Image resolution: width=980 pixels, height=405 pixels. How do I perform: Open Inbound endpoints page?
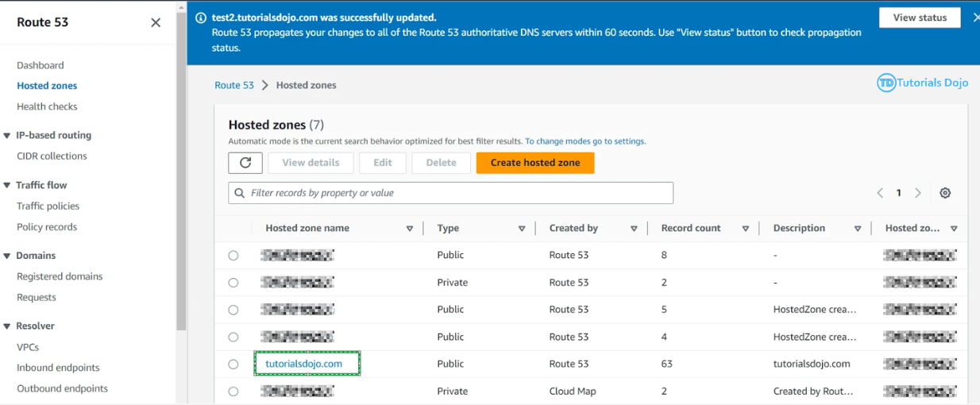58,368
